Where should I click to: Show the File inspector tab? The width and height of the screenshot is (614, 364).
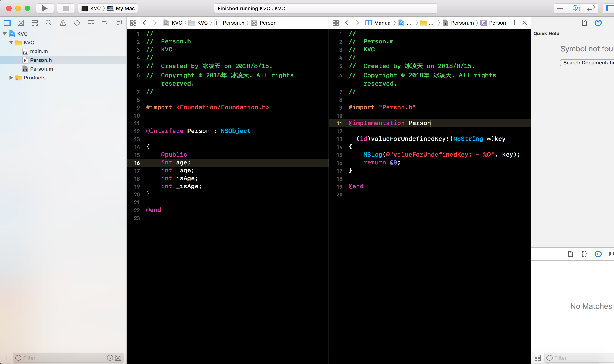[584, 23]
